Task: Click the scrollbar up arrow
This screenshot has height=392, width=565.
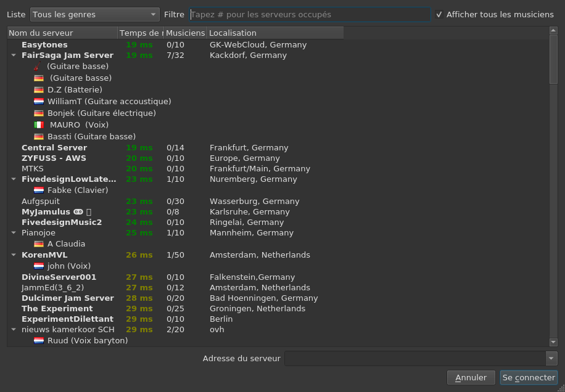Action: click(553, 31)
